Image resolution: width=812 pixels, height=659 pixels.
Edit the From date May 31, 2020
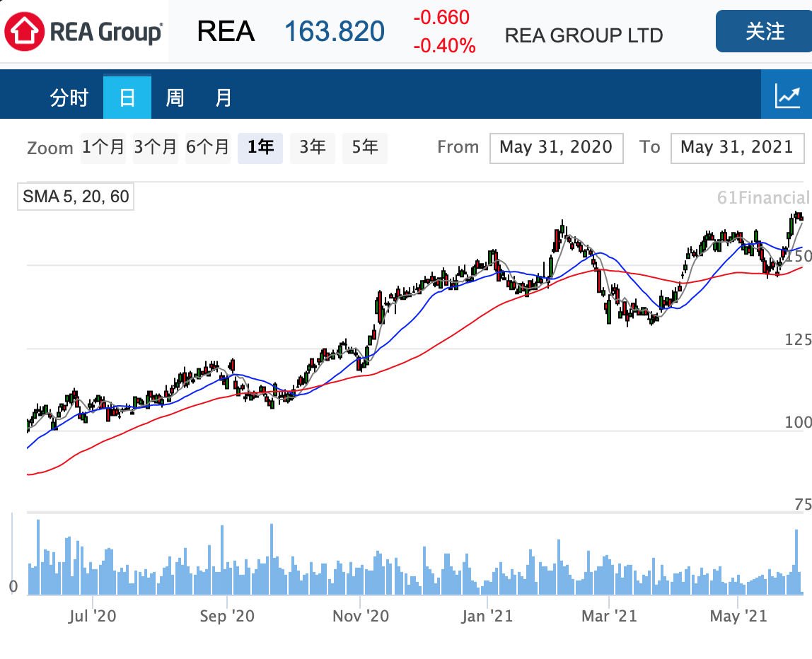[556, 148]
